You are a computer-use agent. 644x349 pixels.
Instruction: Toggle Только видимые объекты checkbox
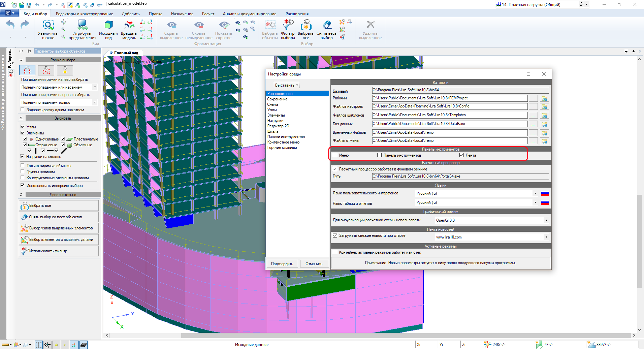tap(23, 165)
